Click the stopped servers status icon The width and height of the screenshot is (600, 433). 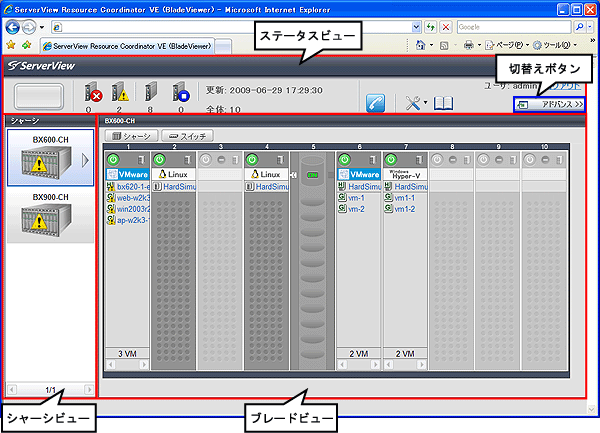[x=181, y=93]
